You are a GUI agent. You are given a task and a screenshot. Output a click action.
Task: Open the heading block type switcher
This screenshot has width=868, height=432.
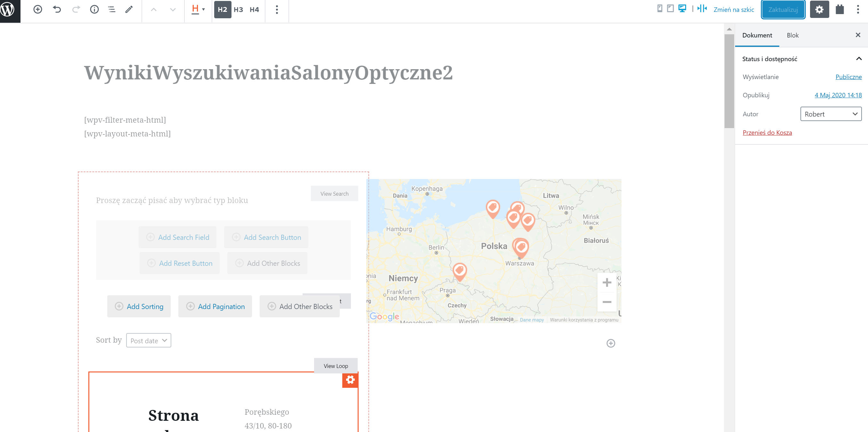[x=198, y=9]
